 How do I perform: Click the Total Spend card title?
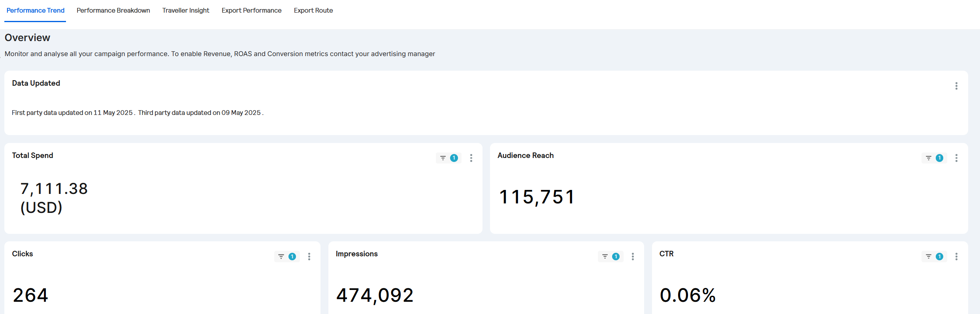coord(32,155)
